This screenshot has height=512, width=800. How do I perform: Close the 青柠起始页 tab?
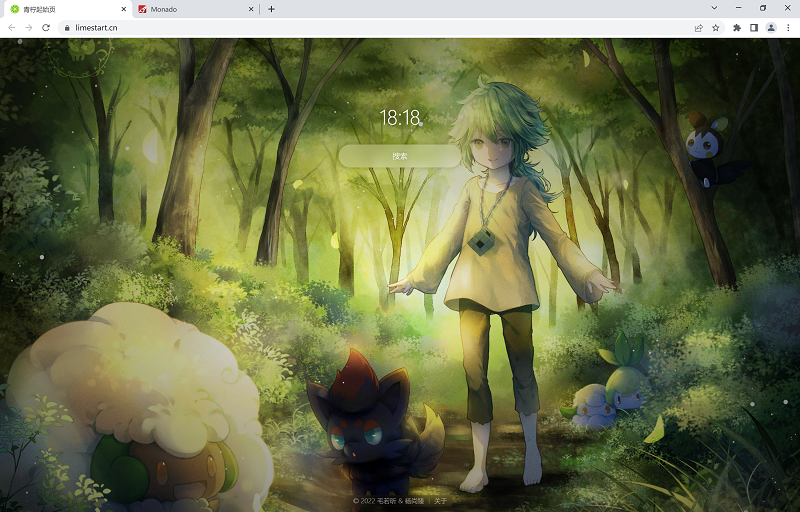123,9
